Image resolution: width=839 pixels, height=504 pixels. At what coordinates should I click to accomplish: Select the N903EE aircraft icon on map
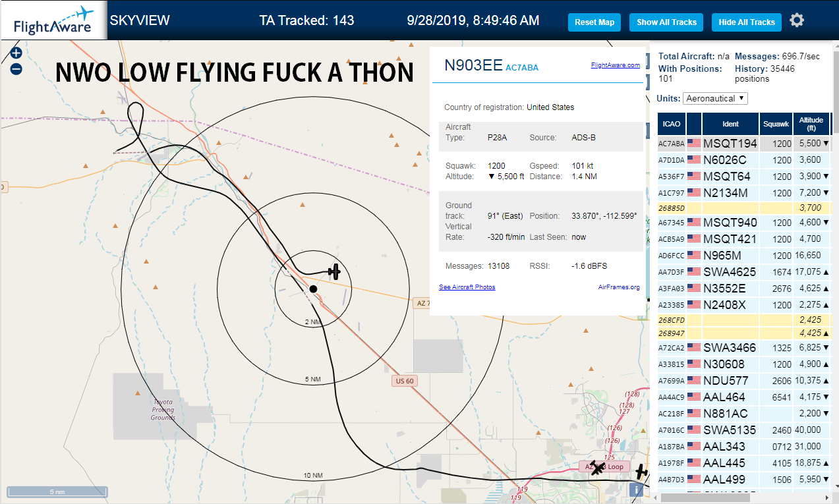coord(335,271)
